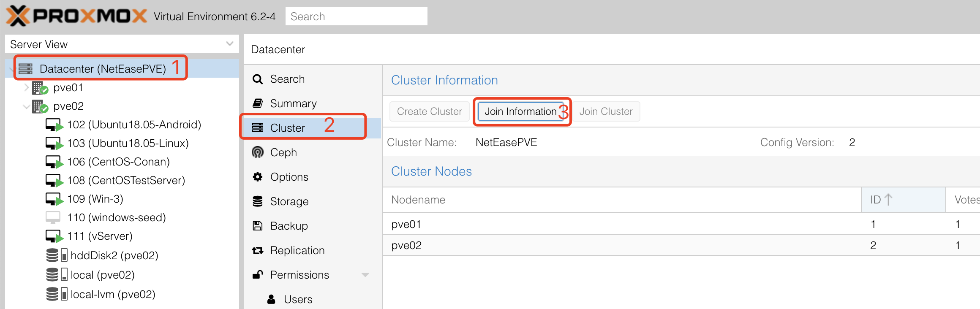980x309 pixels.
Task: Click the Storage database icon
Action: pos(258,201)
